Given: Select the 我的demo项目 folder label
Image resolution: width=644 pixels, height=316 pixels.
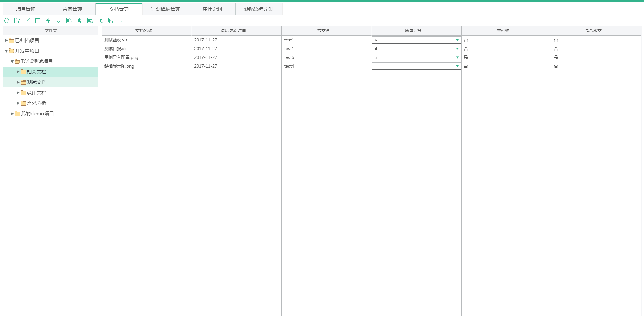Looking at the screenshot, I should (x=37, y=114).
